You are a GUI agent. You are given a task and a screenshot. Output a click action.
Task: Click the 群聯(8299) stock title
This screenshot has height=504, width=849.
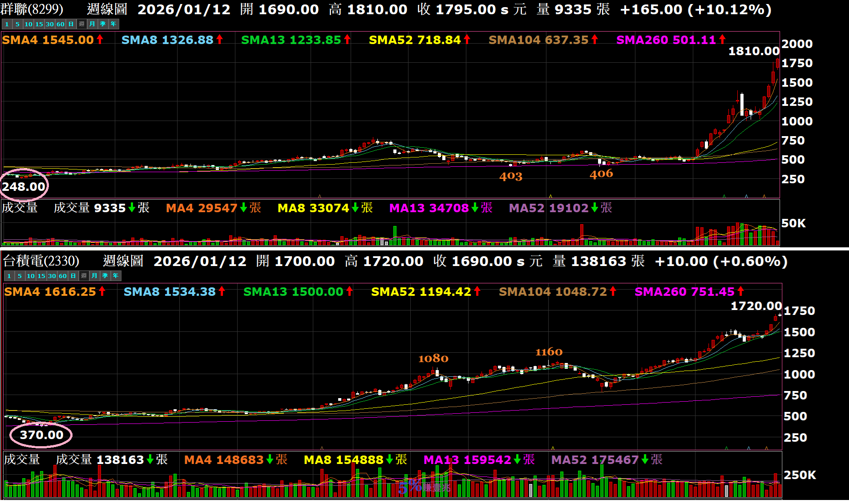[x=32, y=9]
